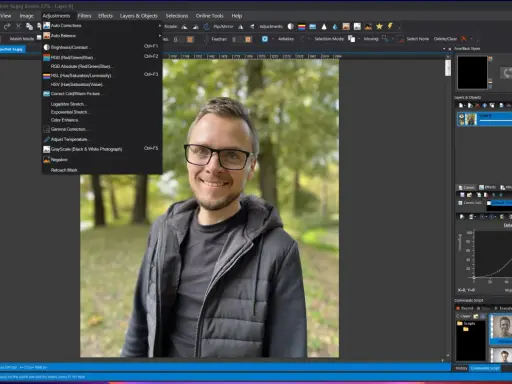Open the Layers & Objects menu
The width and height of the screenshot is (512, 384).
[139, 16]
